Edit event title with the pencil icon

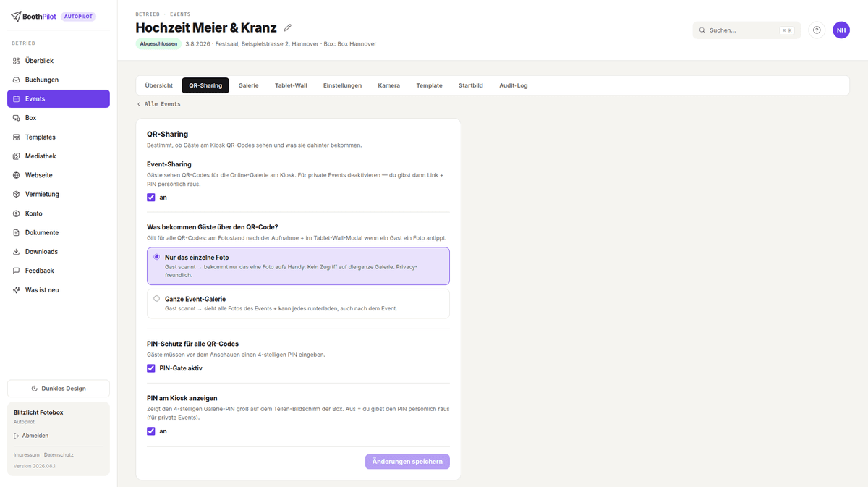287,28
